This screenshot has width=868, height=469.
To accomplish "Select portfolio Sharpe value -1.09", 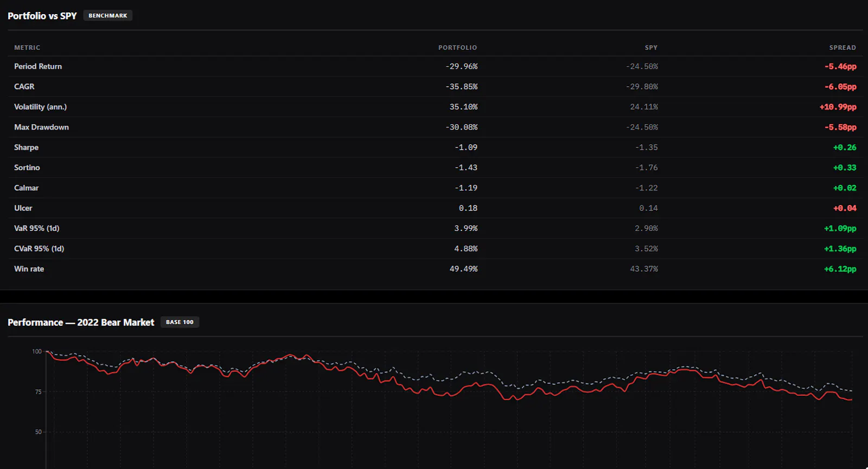I will (466, 147).
